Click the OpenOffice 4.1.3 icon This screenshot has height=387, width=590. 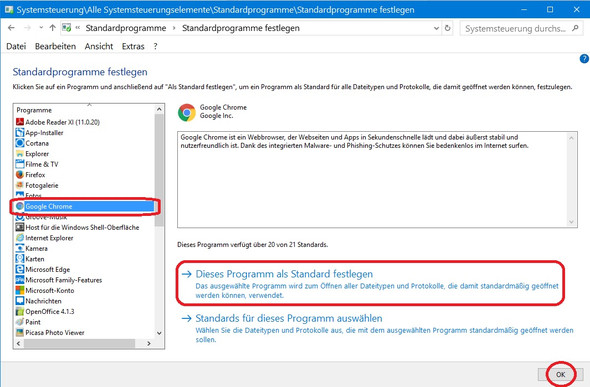click(20, 311)
